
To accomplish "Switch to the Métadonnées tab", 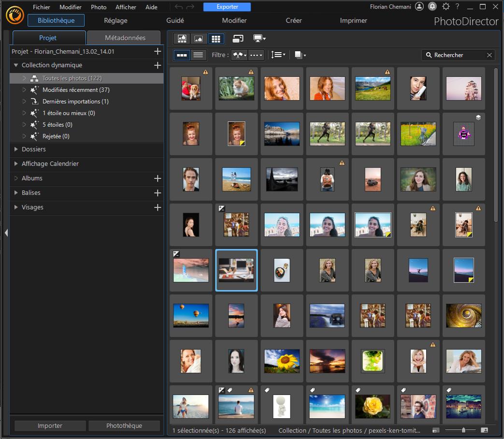I will pos(125,38).
